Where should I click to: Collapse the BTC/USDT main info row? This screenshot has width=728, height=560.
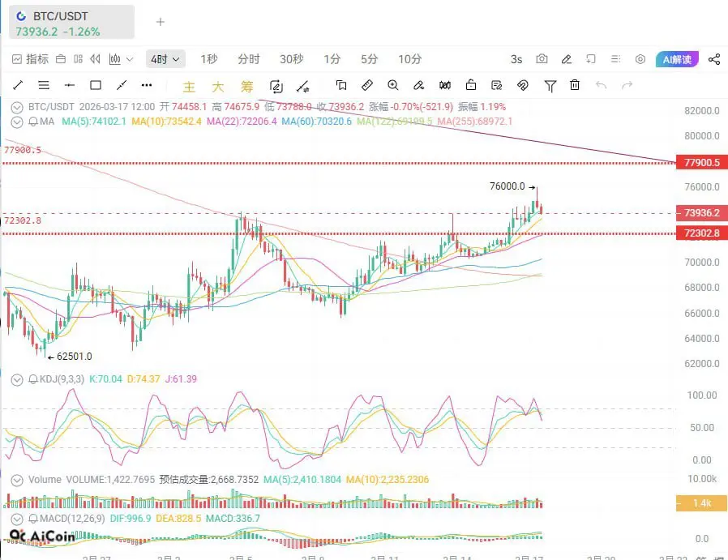tap(17, 108)
